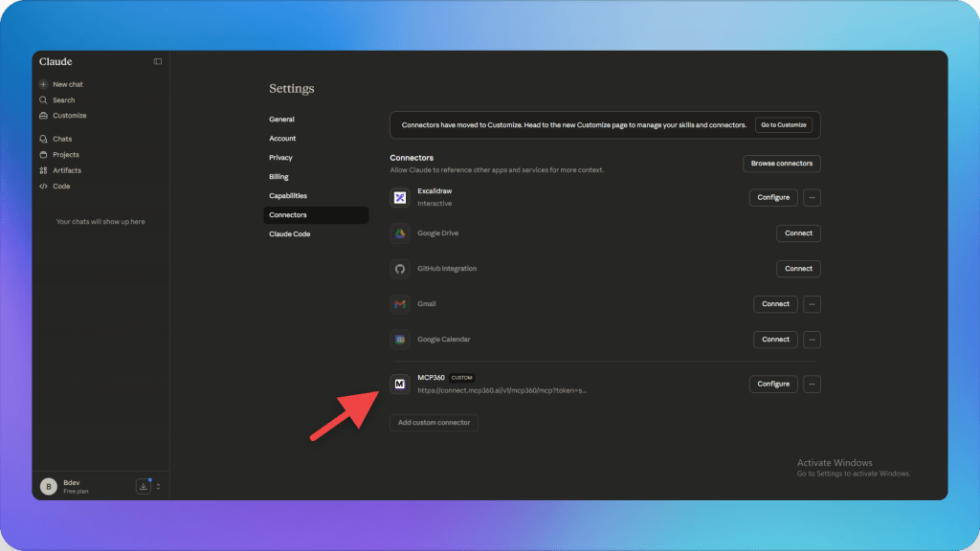Image resolution: width=980 pixels, height=551 pixels.
Task: Click the GitHub Integration octocat icon
Action: [x=400, y=269]
